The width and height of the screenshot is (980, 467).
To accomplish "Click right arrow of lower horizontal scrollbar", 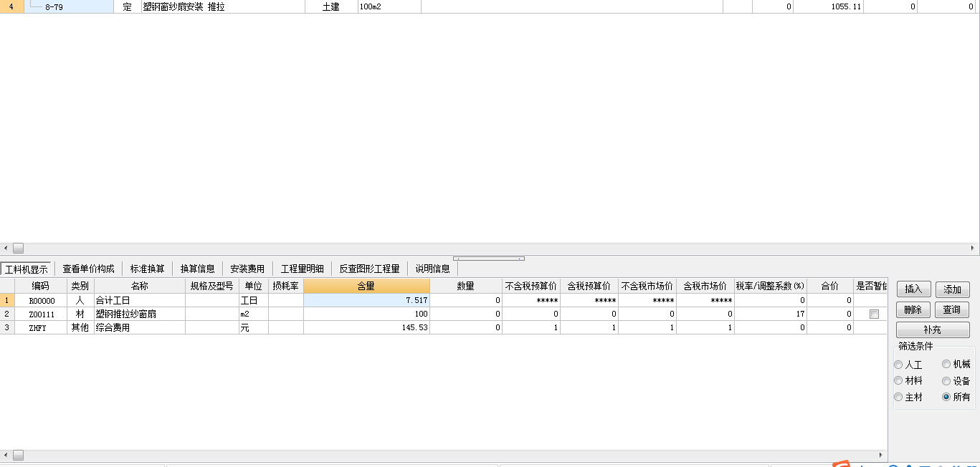I will click(882, 456).
